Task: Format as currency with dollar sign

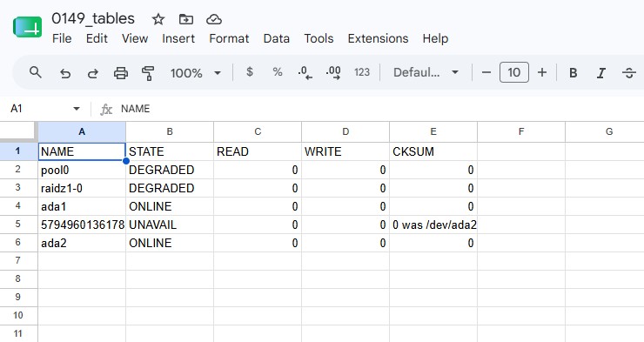Action: coord(249,72)
